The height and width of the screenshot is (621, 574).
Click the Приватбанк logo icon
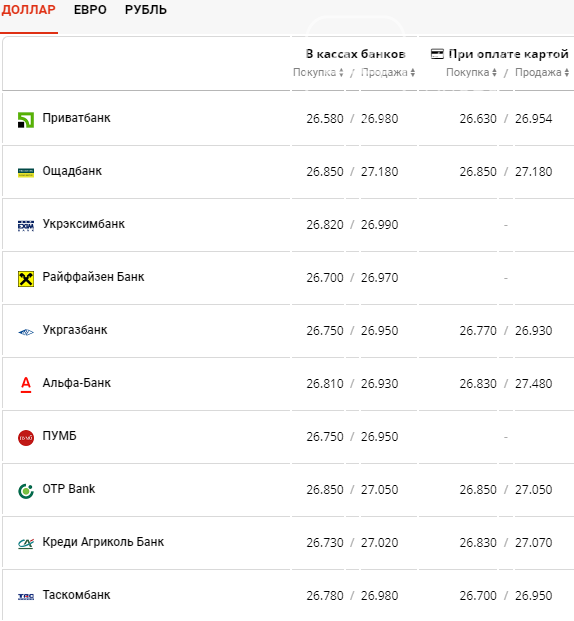pos(26,120)
